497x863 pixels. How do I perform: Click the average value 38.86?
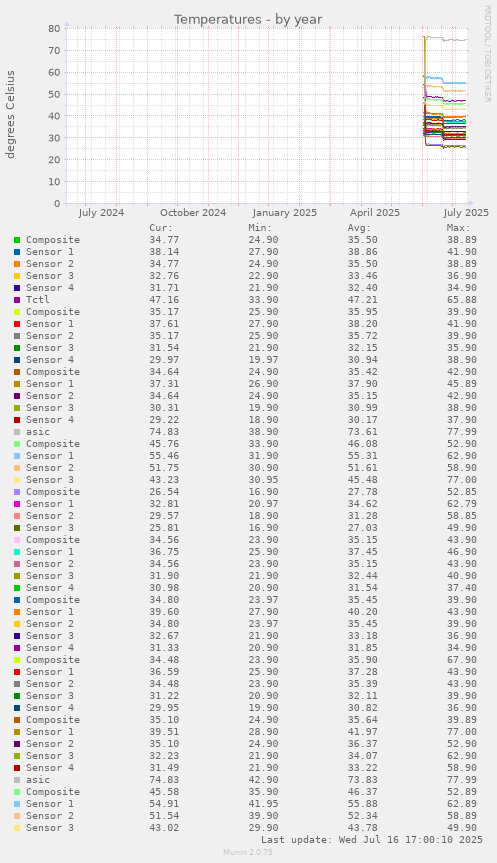363,252
